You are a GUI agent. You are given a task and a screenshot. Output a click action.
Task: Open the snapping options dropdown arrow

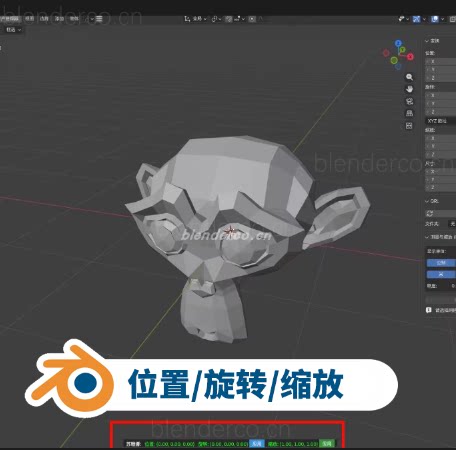(243, 19)
